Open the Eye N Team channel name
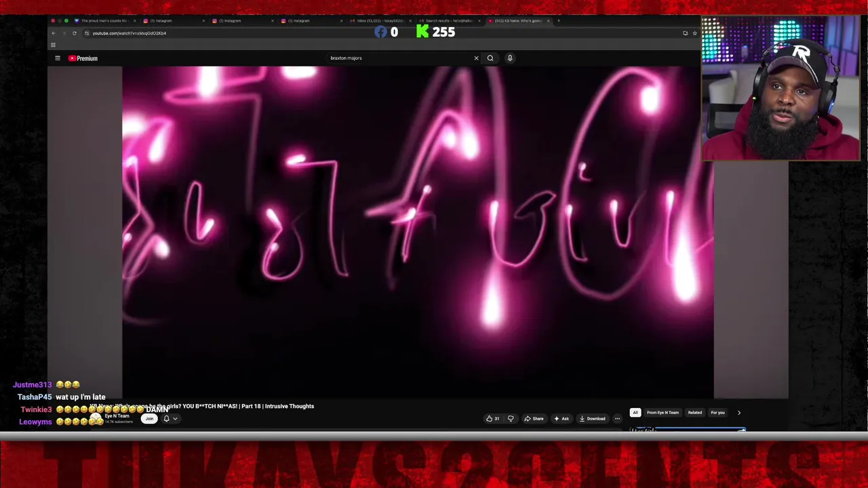The image size is (868, 488). click(117, 415)
